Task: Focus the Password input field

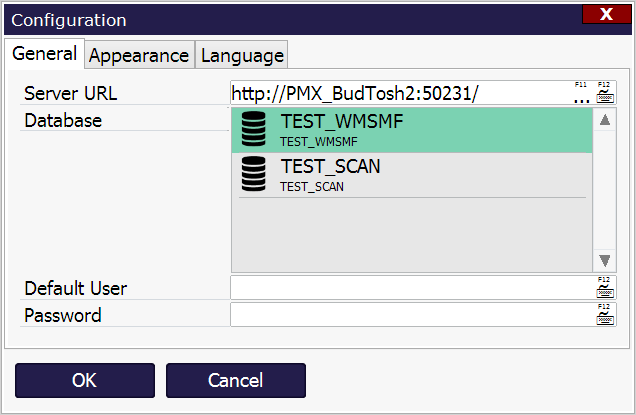Action: tap(410, 315)
